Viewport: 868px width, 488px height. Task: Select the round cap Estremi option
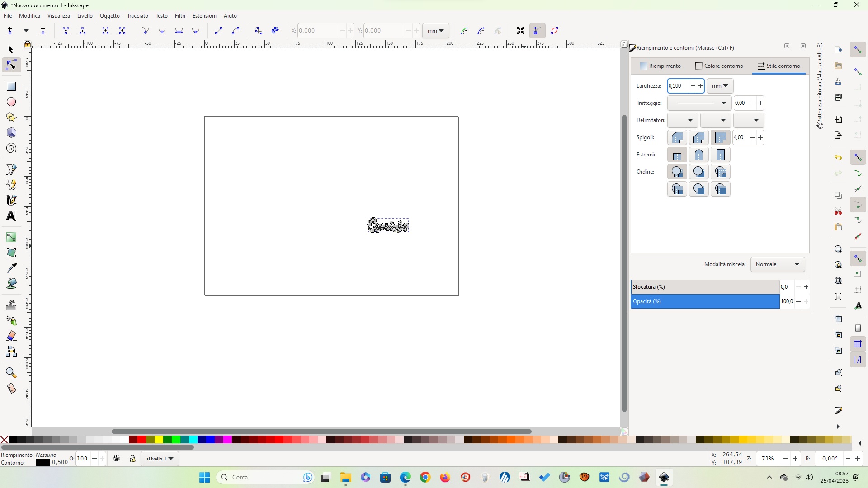click(x=698, y=155)
